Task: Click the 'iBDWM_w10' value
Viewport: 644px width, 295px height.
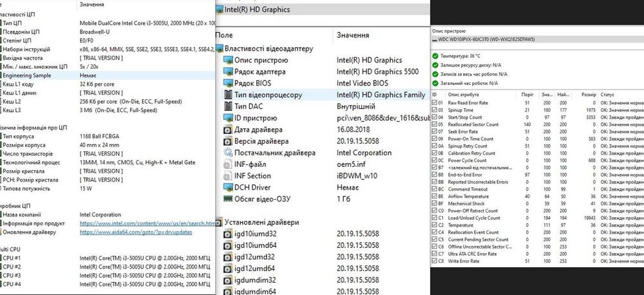Action: [357, 176]
